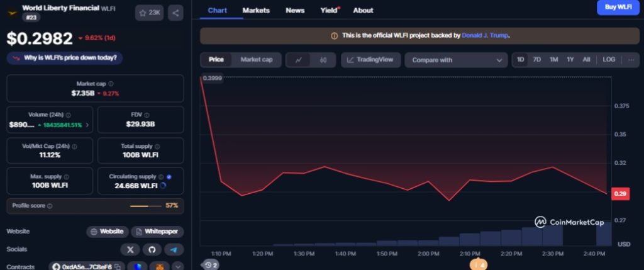Click the $29.93B FDV value
The height and width of the screenshot is (270, 644).
pos(140,124)
